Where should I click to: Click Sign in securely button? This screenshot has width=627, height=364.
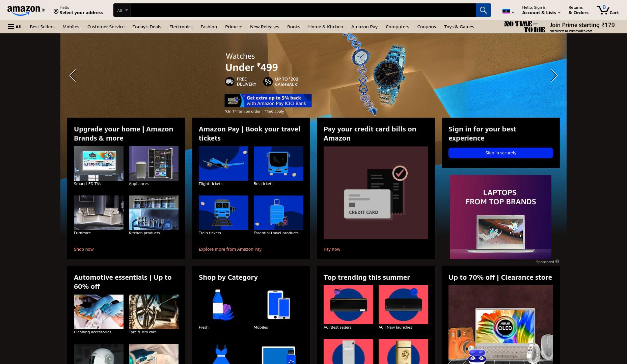501,153
